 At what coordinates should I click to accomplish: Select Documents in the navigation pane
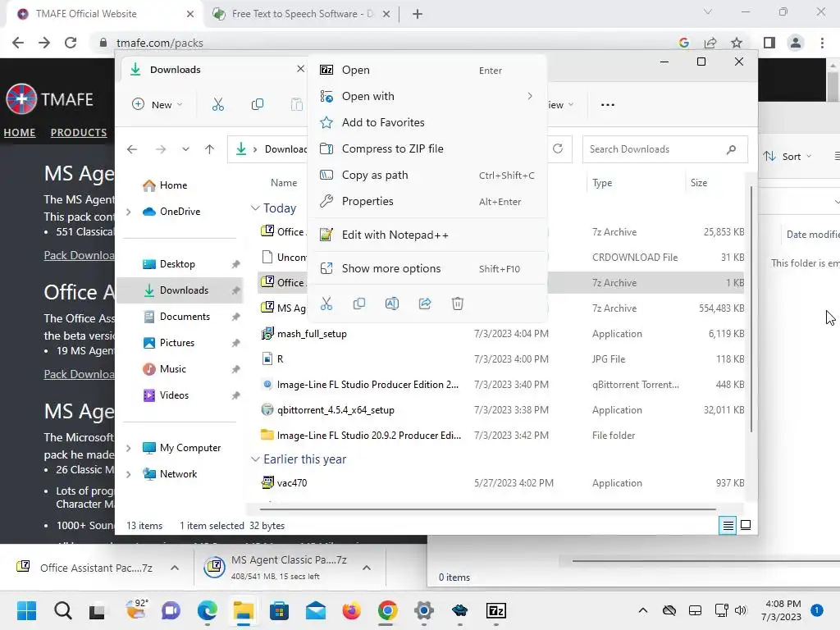click(180, 317)
